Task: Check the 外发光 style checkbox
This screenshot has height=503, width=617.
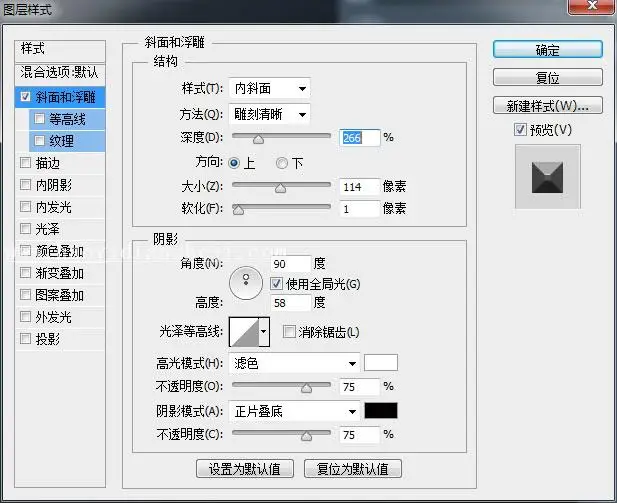Action: [x=26, y=316]
